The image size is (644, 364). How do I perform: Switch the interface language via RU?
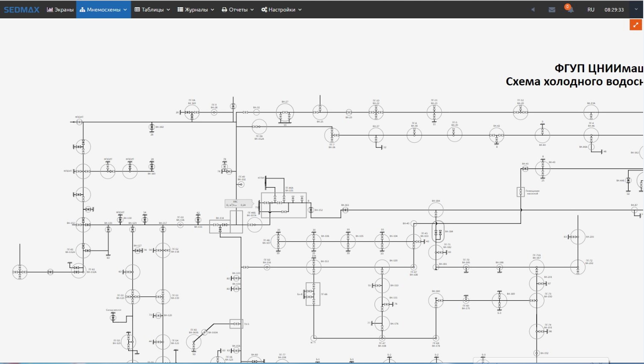(x=591, y=9)
